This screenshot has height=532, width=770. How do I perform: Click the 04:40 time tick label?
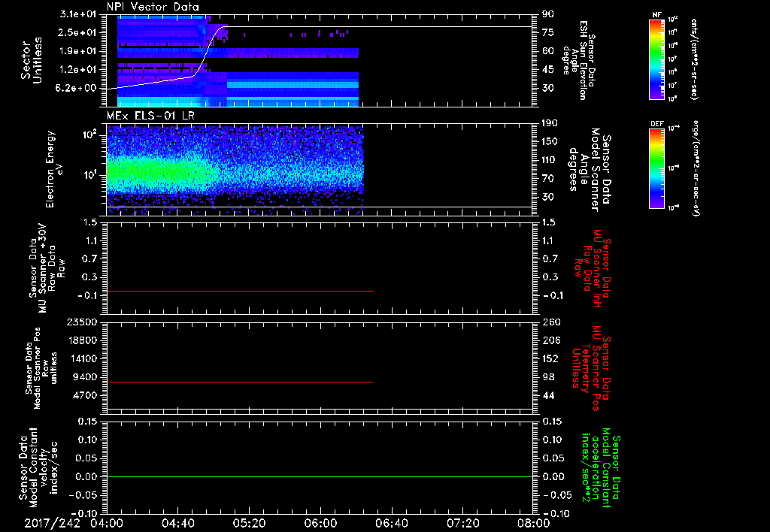177,523
